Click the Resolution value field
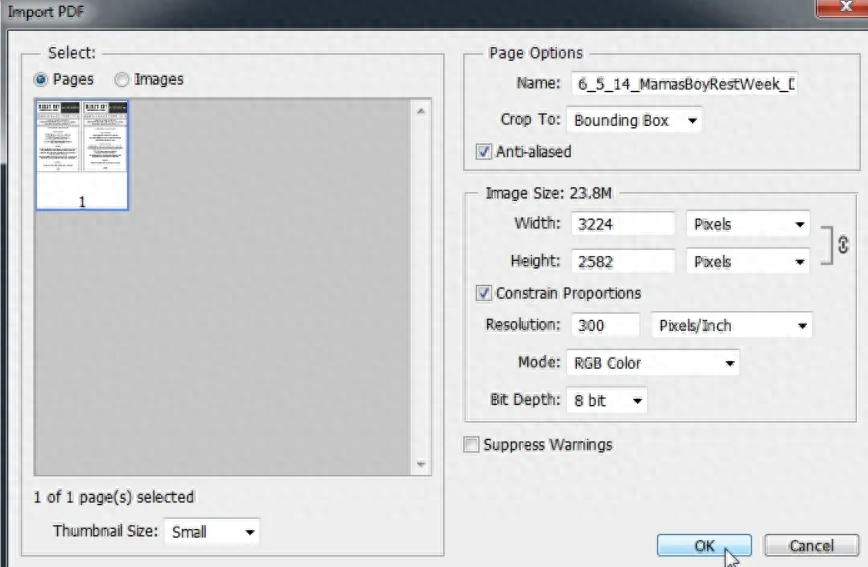Image resolution: width=868 pixels, height=567 pixels. 606,325
